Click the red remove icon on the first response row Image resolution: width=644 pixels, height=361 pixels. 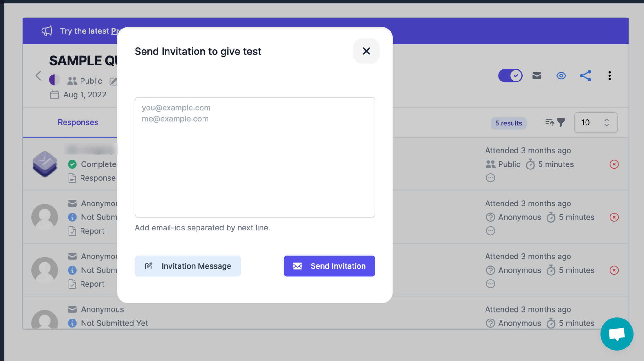click(x=614, y=164)
